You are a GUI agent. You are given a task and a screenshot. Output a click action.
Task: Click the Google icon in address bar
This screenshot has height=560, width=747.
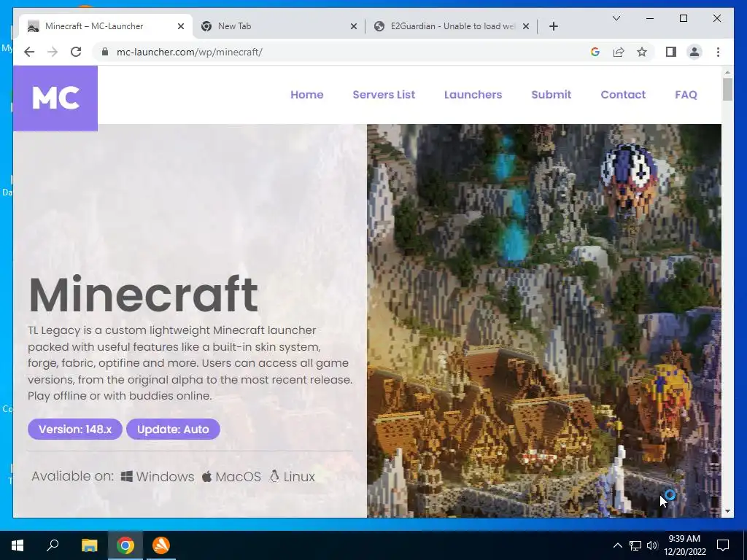(x=595, y=52)
